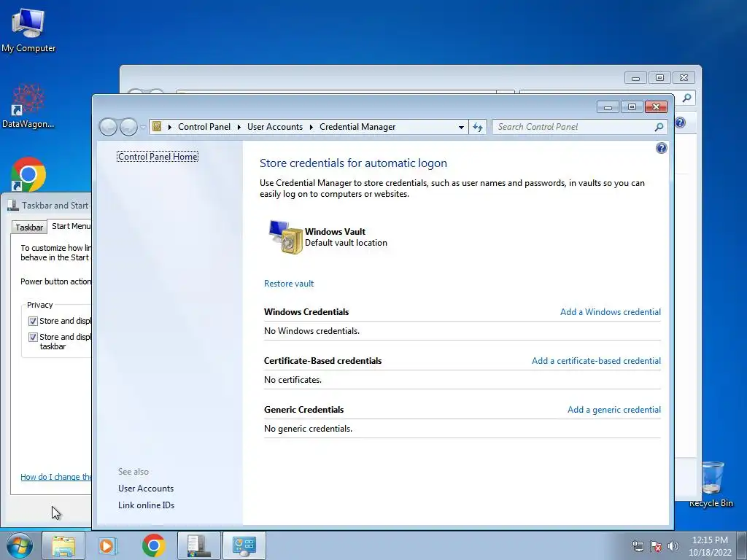
Task: Click the Credential Manager breadcrumb
Action: pos(357,127)
